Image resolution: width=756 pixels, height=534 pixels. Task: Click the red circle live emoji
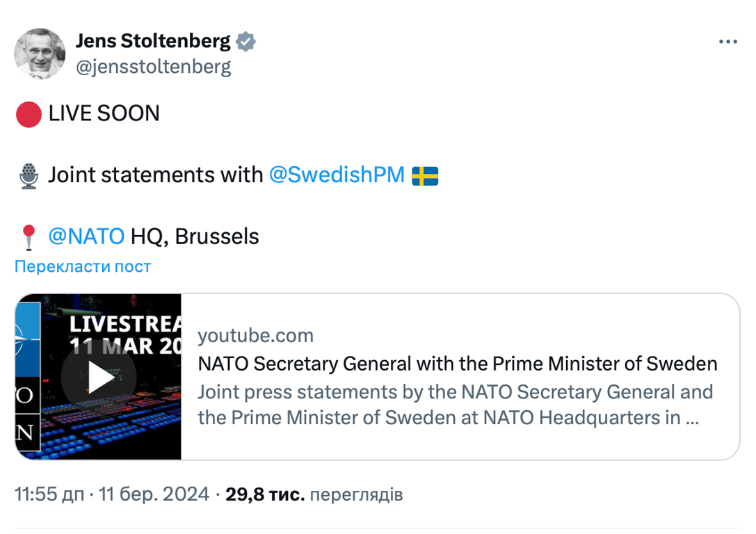tap(29, 113)
